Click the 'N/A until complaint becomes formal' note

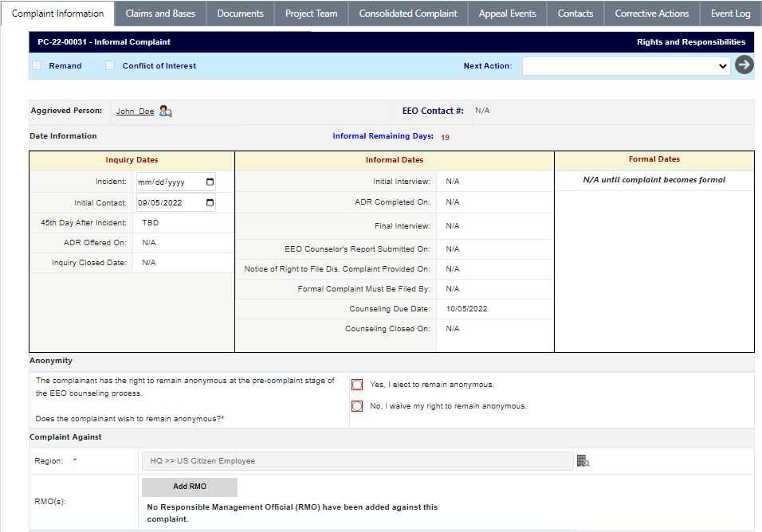[654, 180]
